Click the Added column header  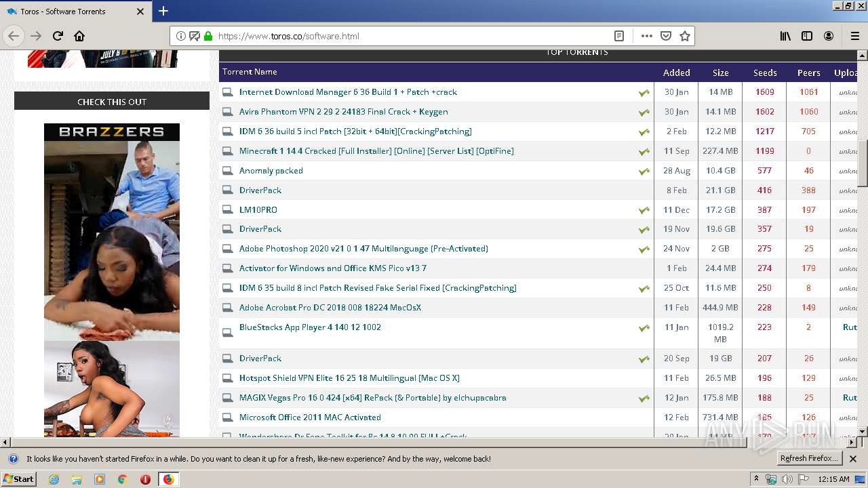tap(677, 73)
